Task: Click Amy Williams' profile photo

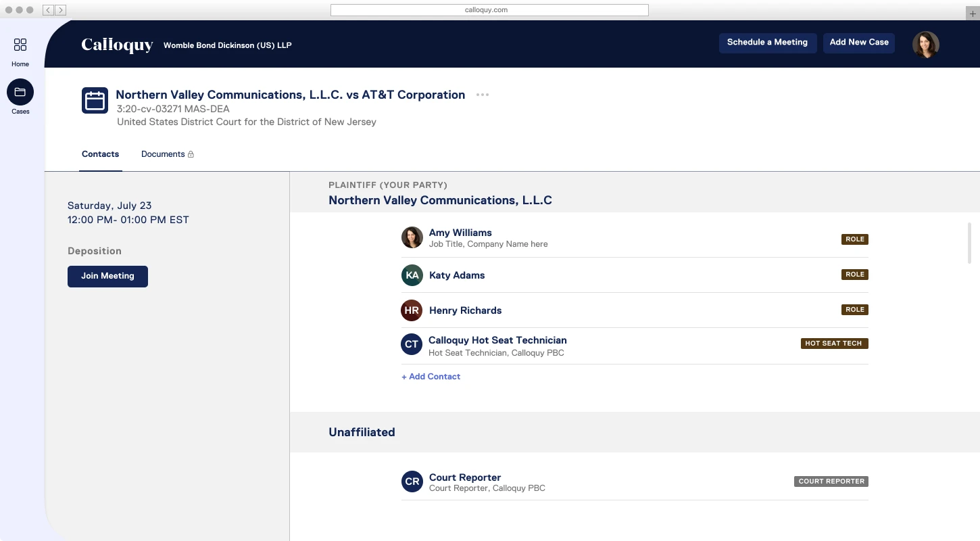Action: pyautogui.click(x=412, y=237)
